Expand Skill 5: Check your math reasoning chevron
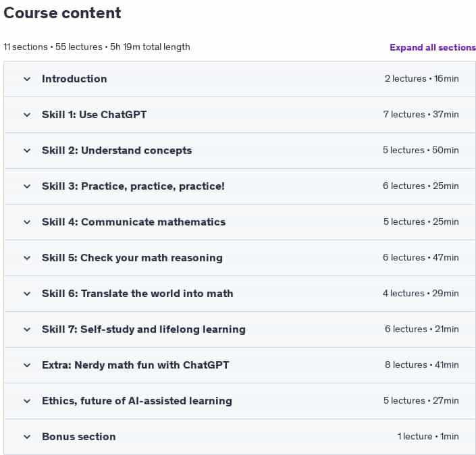Viewport: 476px width, 455px height. click(x=27, y=258)
